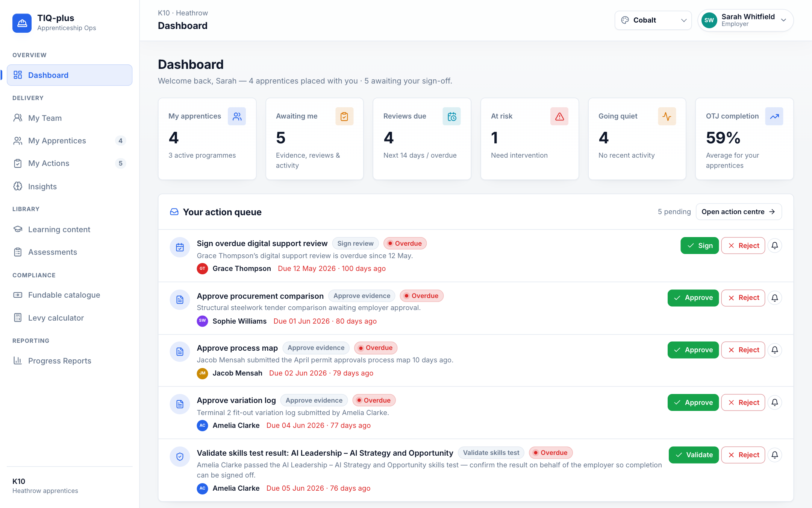Reject the process map
812x508 pixels.
coord(743,350)
